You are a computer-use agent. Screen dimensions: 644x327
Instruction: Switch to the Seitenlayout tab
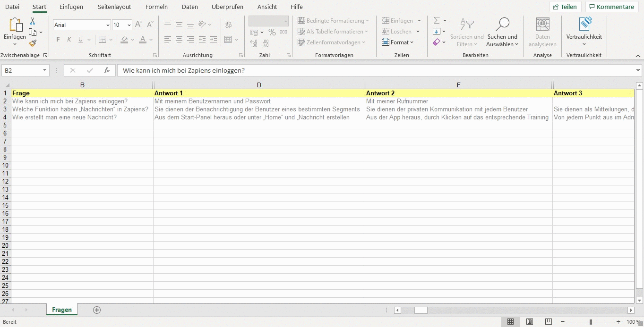(x=114, y=7)
